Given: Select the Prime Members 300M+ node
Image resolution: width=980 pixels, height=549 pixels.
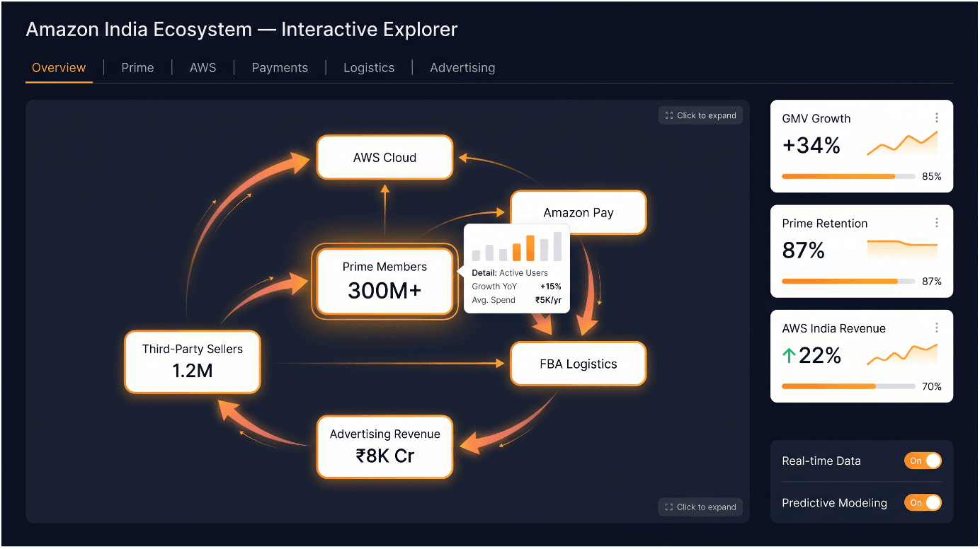Looking at the screenshot, I should pyautogui.click(x=384, y=281).
